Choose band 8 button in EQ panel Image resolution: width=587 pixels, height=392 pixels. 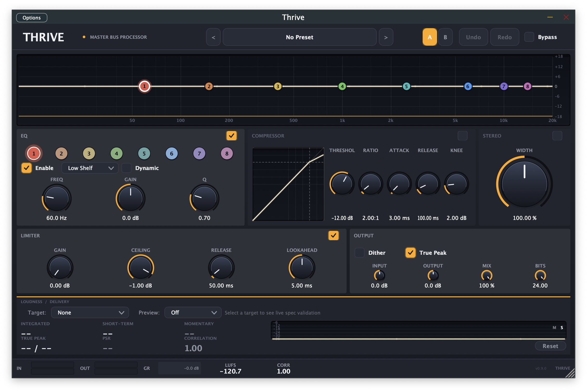[227, 153]
